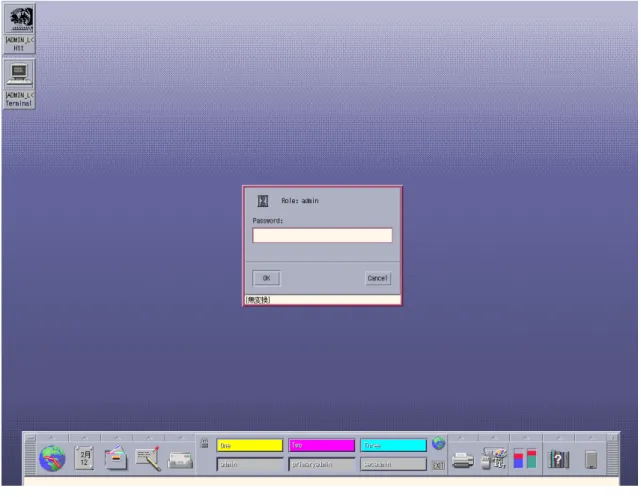Open the performance meter icon
This screenshot has width=641, height=497.
525,459
